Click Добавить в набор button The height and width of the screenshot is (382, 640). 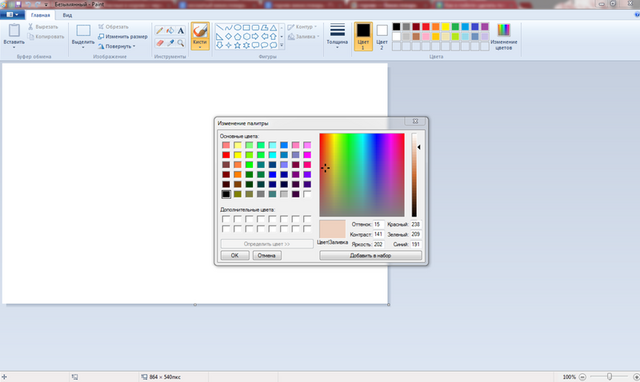370,255
